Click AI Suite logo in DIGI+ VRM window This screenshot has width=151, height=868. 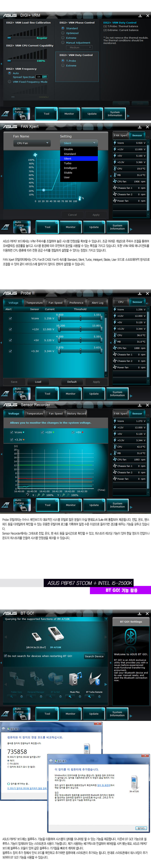[x=5, y=114]
